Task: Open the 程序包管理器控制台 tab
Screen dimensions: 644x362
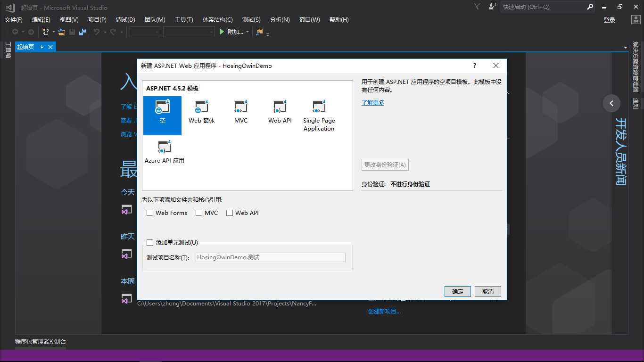Action: tap(41, 342)
